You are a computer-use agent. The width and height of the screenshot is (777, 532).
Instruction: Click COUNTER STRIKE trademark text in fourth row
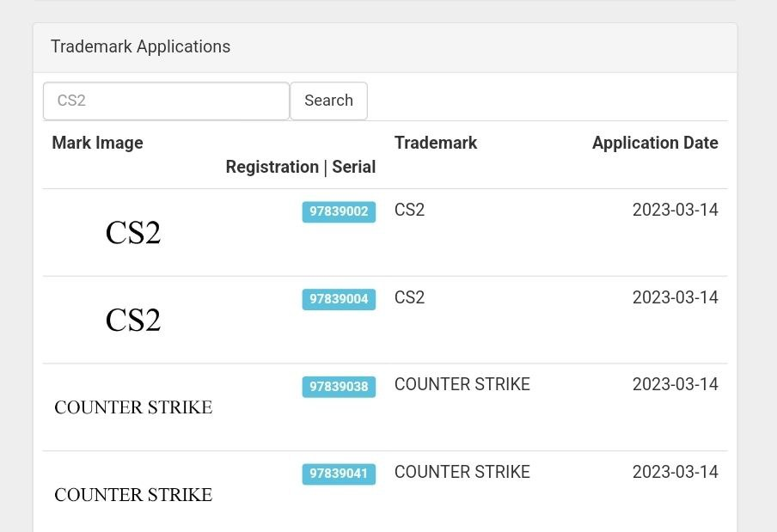[x=462, y=472]
